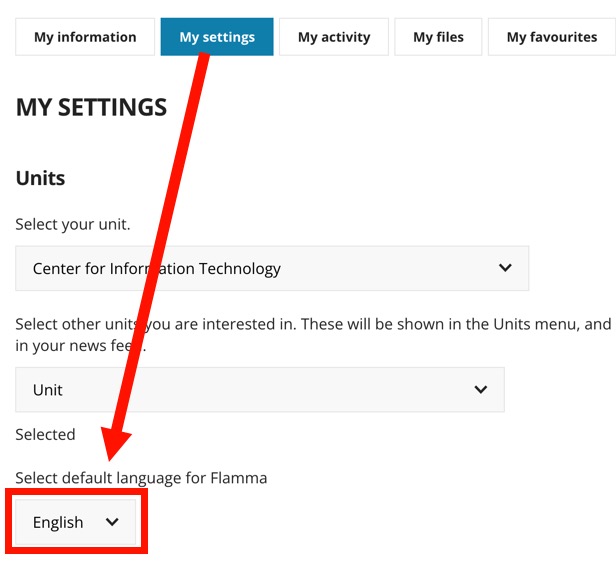Viewport: 616px width, 568px height.
Task: Open the My favourites tab
Action: [x=551, y=37]
